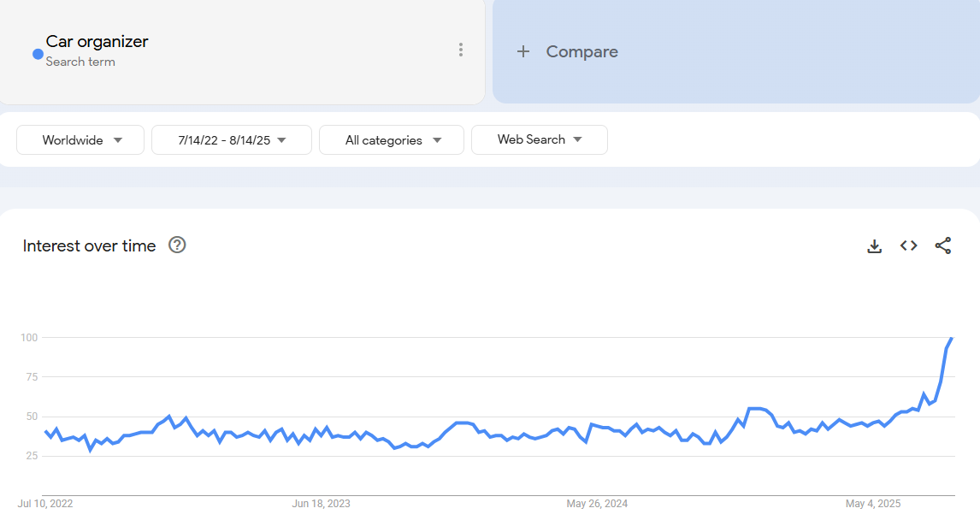Click the May 4, 2025 axis label
980x532 pixels.
(x=873, y=504)
